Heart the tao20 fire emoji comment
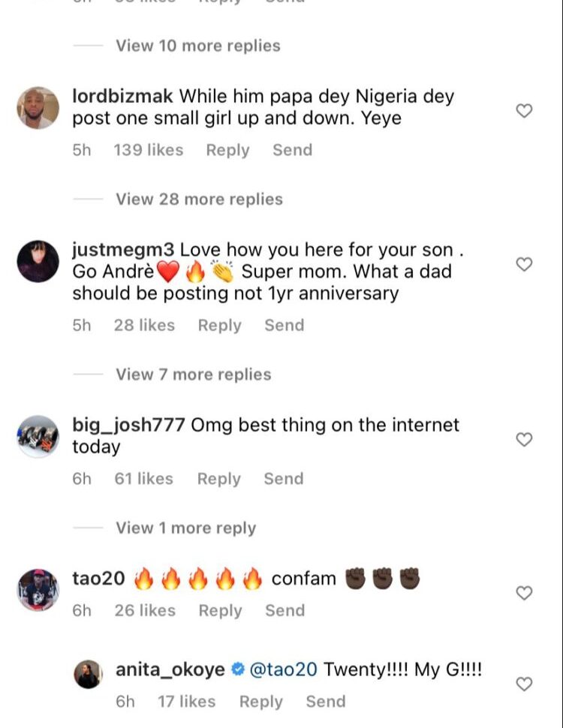 525,593
